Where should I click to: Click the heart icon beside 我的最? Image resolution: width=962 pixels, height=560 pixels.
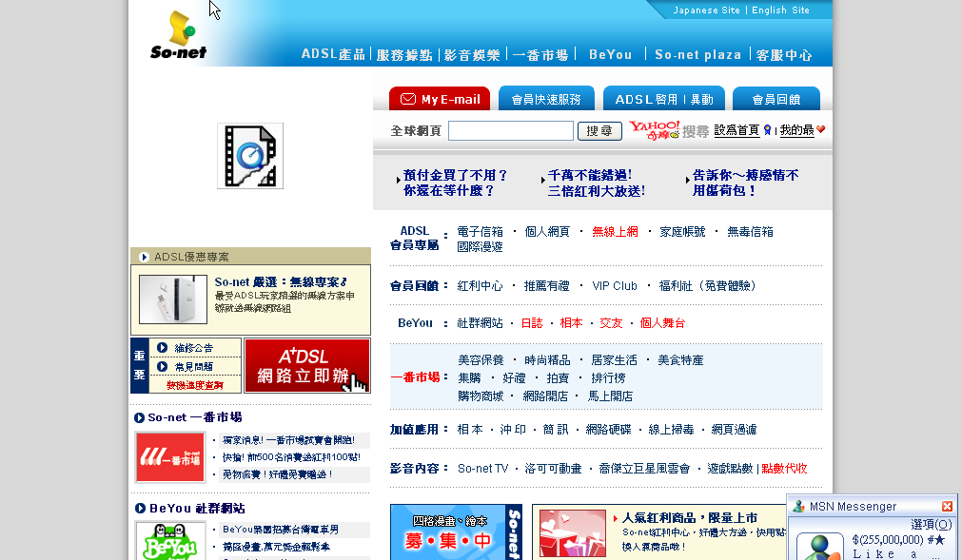821,130
